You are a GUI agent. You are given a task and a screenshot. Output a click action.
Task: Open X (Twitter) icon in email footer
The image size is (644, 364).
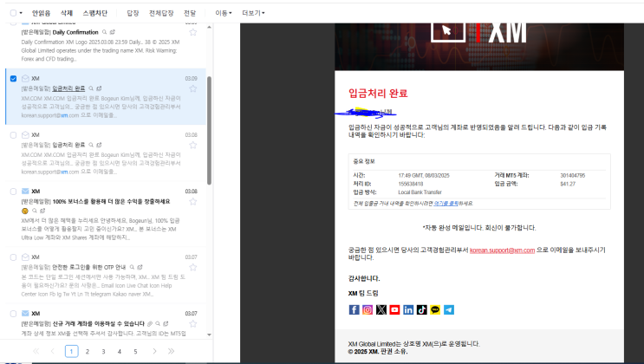tap(381, 309)
